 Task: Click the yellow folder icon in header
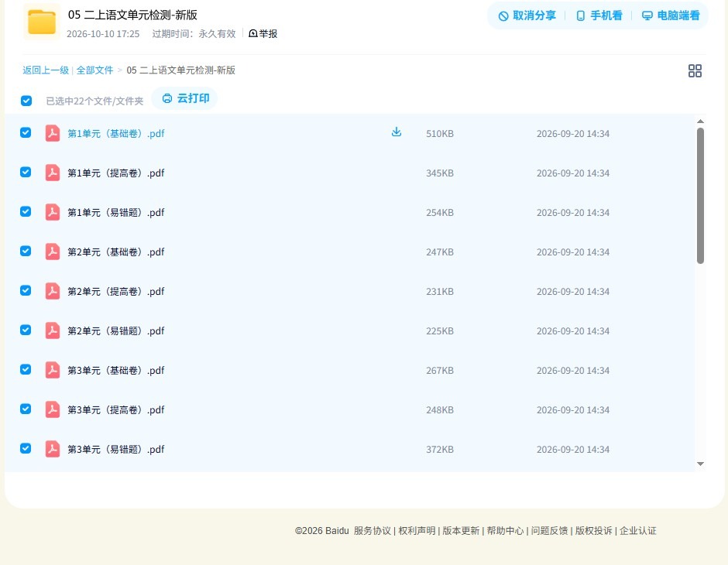click(42, 22)
